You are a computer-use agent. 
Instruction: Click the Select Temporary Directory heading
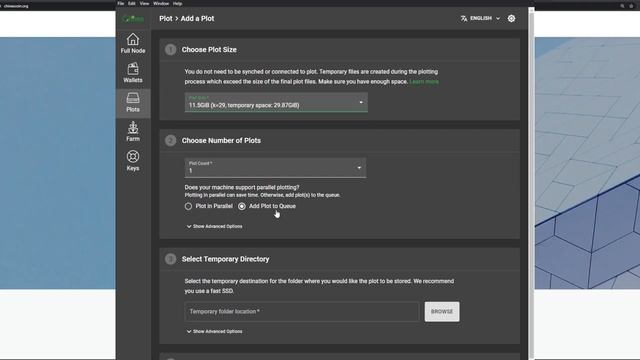(225, 259)
